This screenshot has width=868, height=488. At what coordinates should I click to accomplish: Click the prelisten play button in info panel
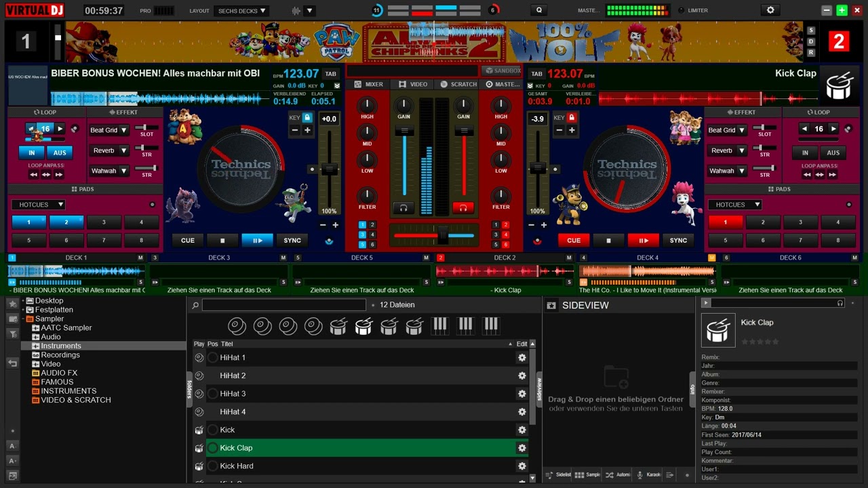(706, 303)
